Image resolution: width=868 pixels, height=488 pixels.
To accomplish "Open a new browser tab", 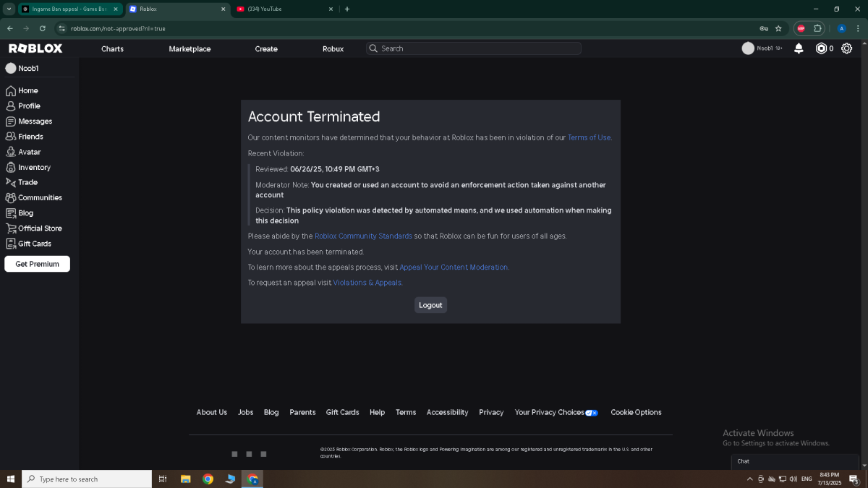I will pyautogui.click(x=347, y=9).
